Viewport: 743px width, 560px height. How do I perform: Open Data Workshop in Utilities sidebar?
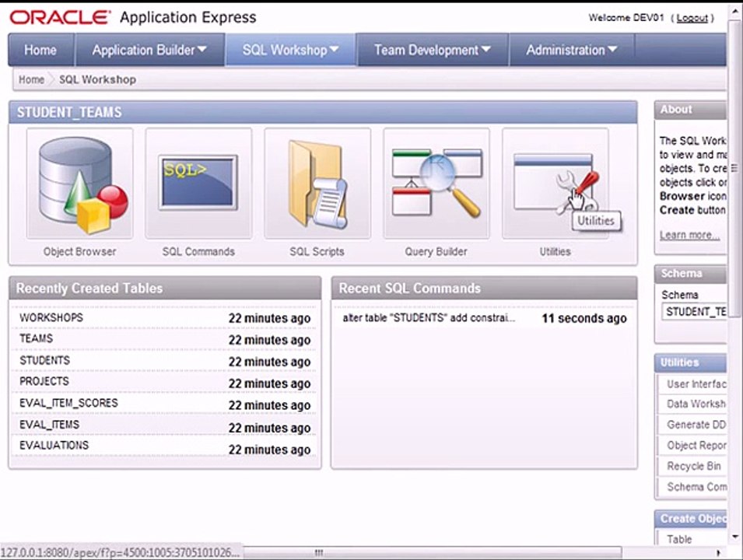(696, 404)
